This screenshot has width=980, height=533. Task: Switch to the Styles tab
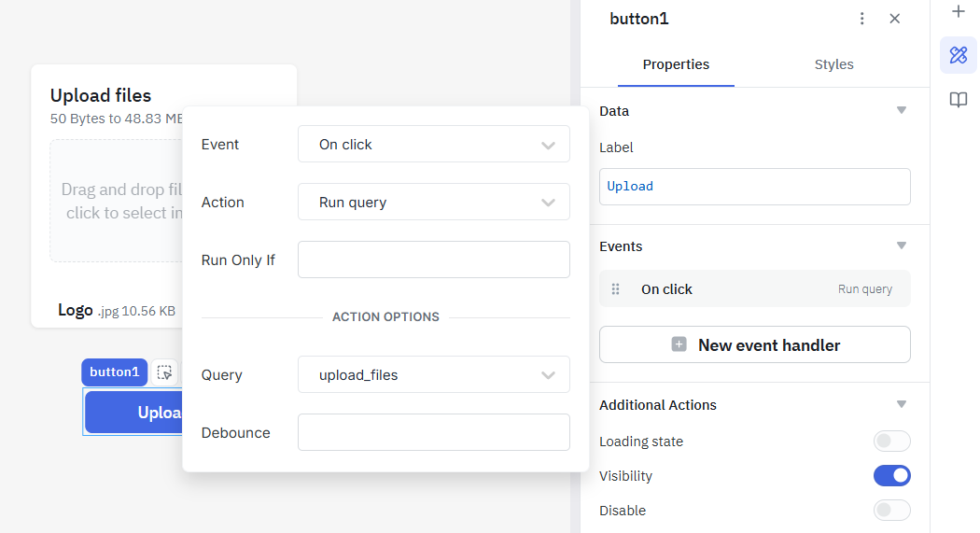[833, 64]
